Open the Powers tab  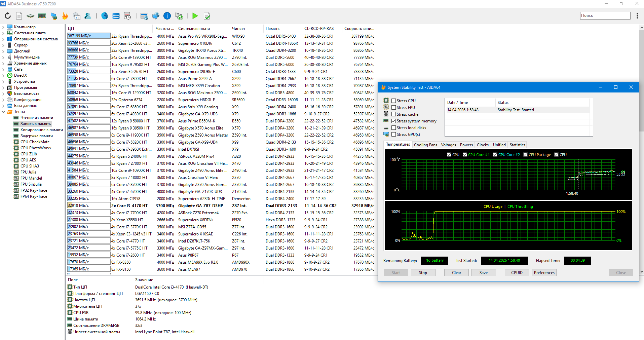tap(466, 145)
